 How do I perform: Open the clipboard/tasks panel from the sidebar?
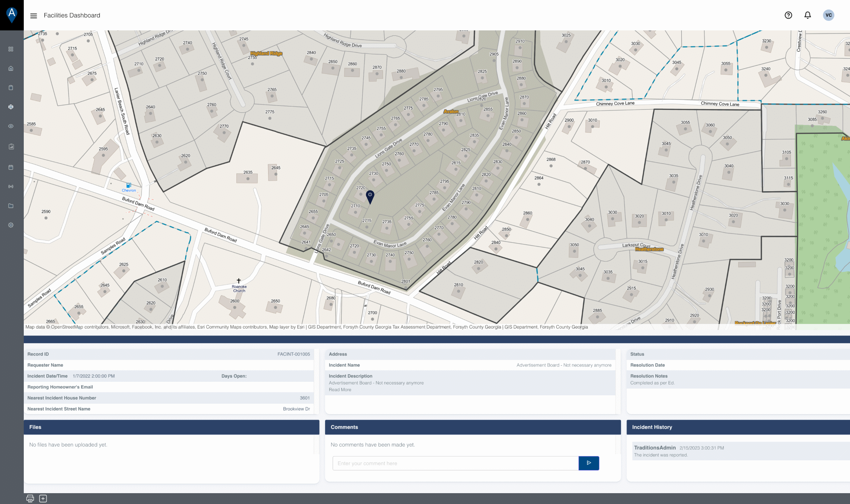11,87
